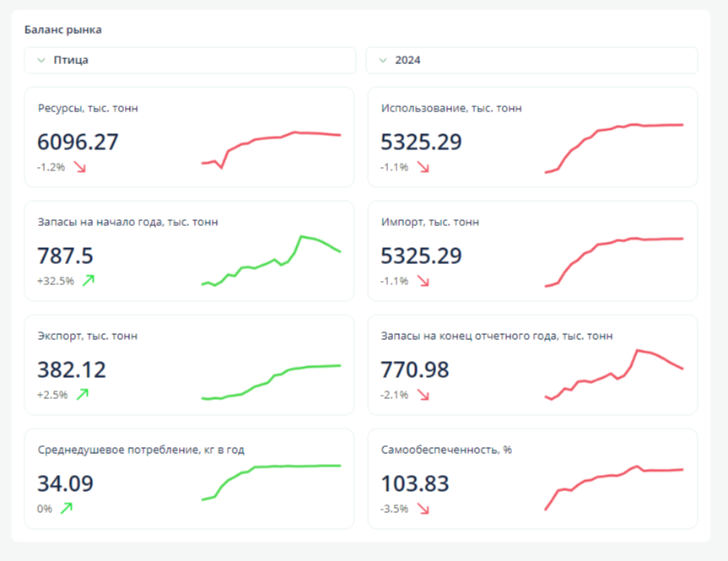This screenshot has width=728, height=561.
Task: Click green up arrow in Запасы на начало года
Action: (x=89, y=280)
